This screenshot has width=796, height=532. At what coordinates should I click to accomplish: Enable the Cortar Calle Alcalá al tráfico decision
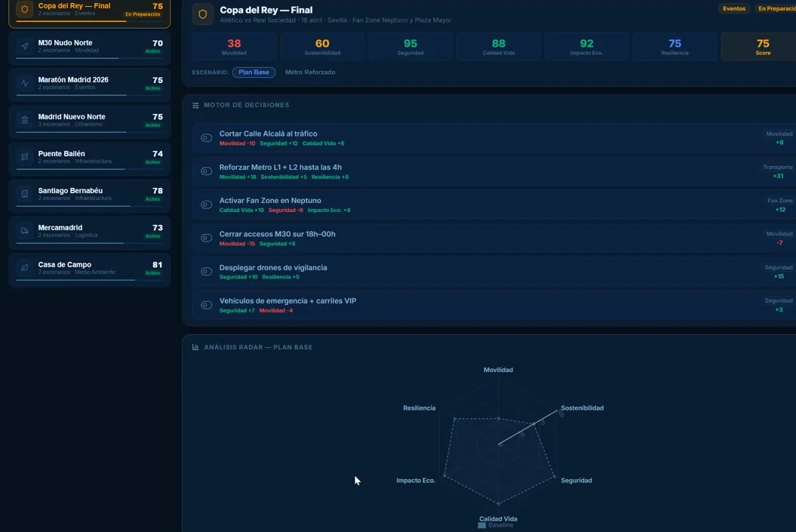click(204, 137)
